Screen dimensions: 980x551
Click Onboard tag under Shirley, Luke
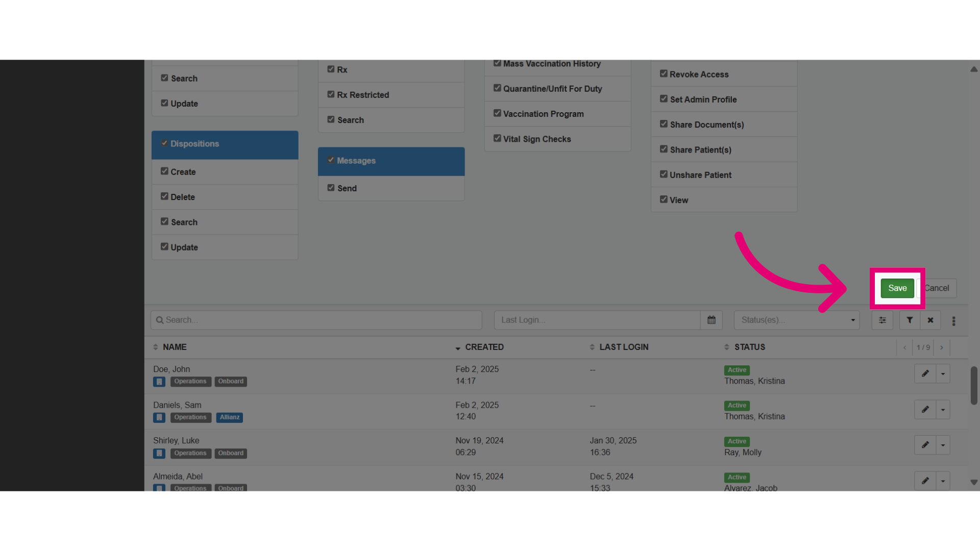(231, 453)
